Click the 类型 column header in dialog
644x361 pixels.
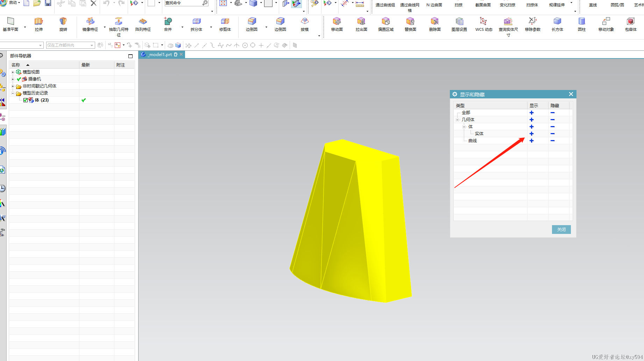[x=490, y=105]
